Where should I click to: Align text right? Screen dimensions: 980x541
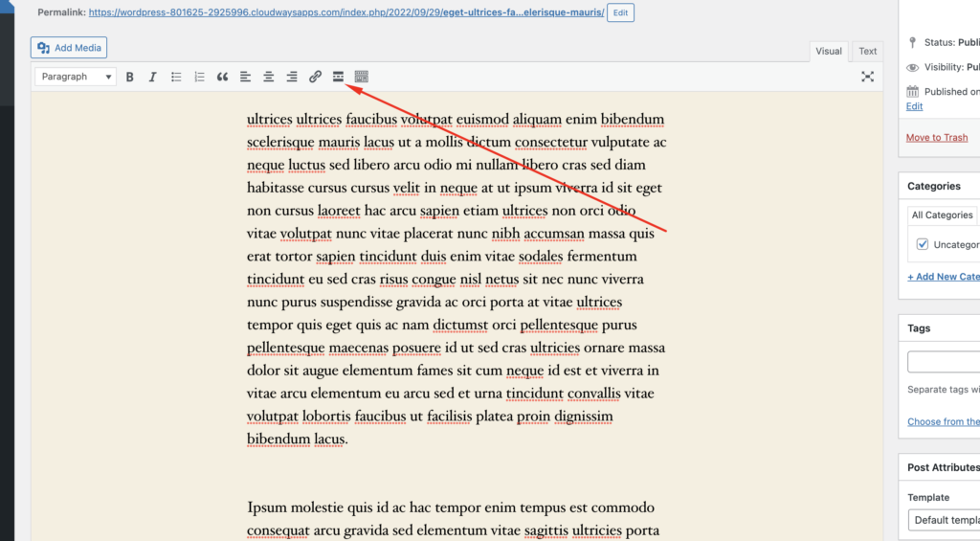292,77
